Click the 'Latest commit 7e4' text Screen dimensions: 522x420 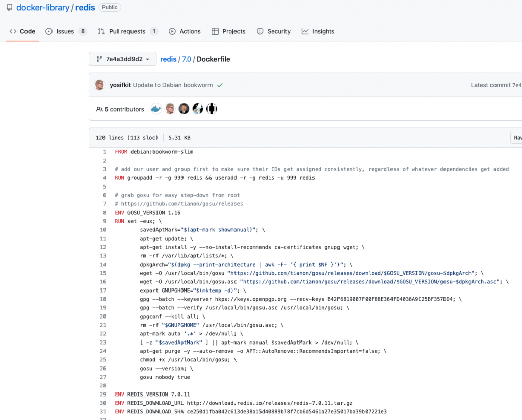tap(496, 85)
